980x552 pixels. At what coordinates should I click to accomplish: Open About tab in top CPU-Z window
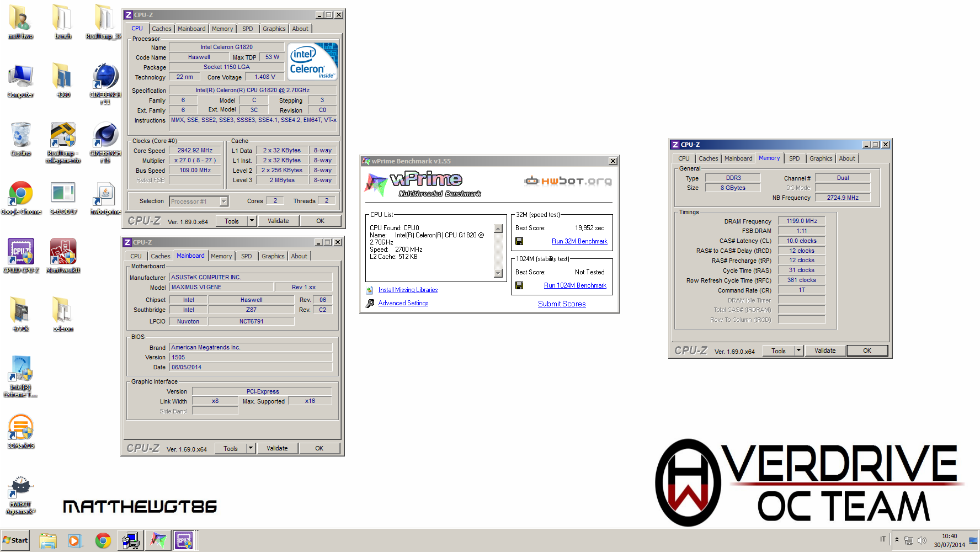click(300, 29)
